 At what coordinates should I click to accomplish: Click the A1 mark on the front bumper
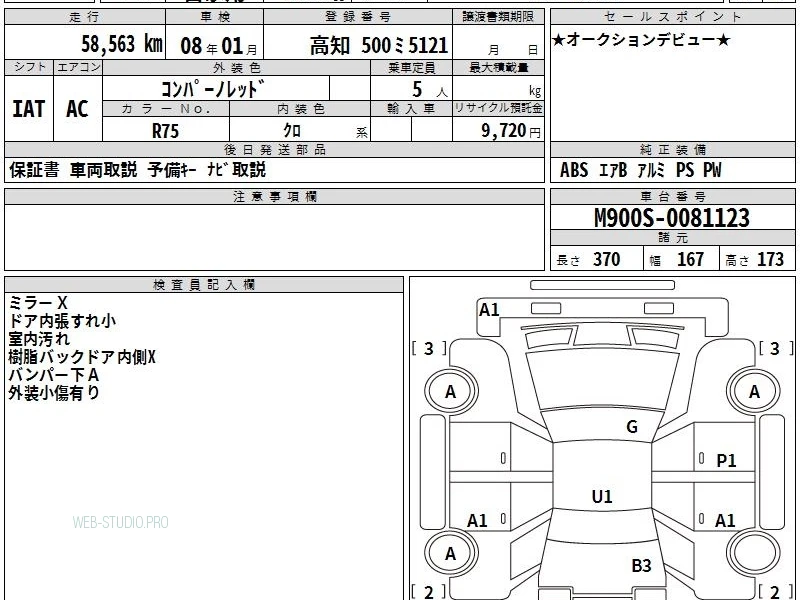(x=489, y=310)
